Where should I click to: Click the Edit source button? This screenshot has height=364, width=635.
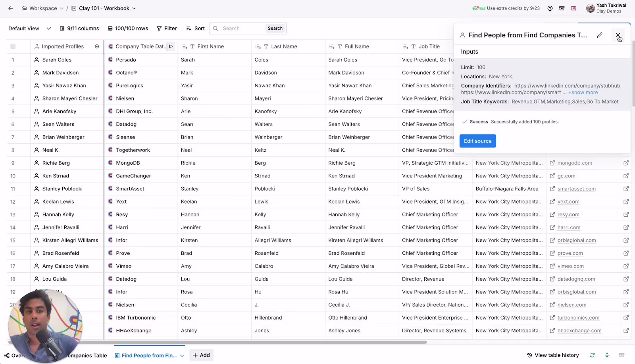[477, 141]
